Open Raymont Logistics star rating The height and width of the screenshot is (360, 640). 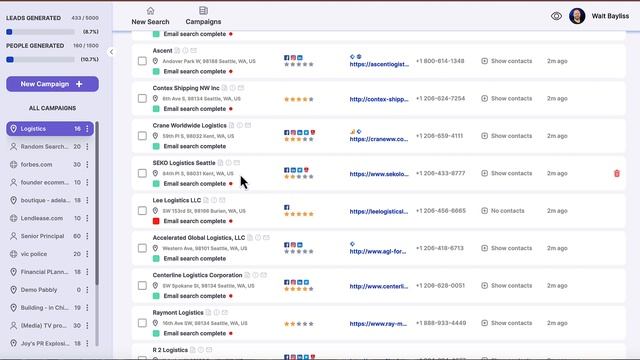coord(299,324)
